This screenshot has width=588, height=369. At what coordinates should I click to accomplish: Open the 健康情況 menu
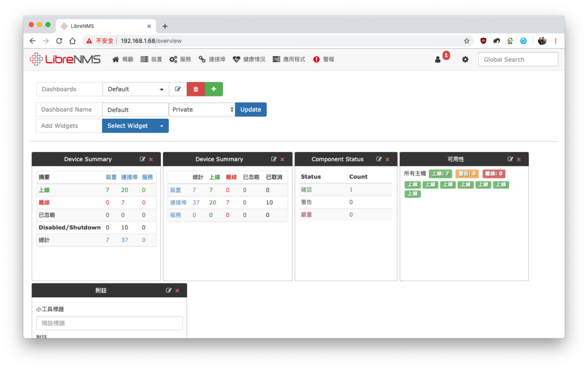click(x=249, y=60)
